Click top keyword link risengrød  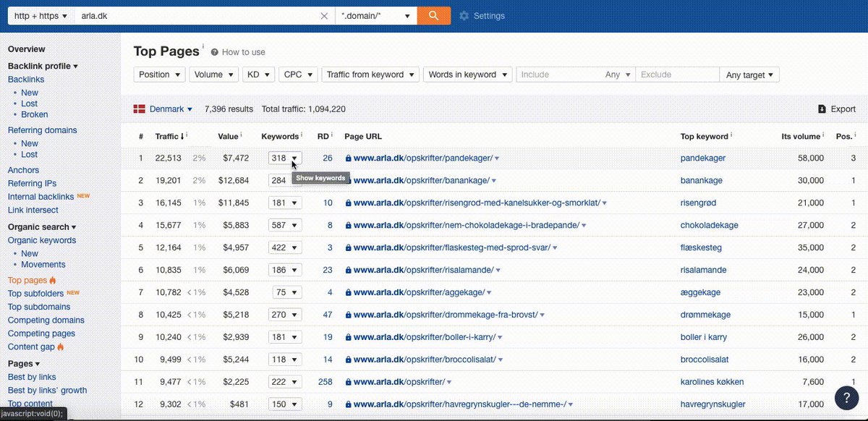point(699,203)
